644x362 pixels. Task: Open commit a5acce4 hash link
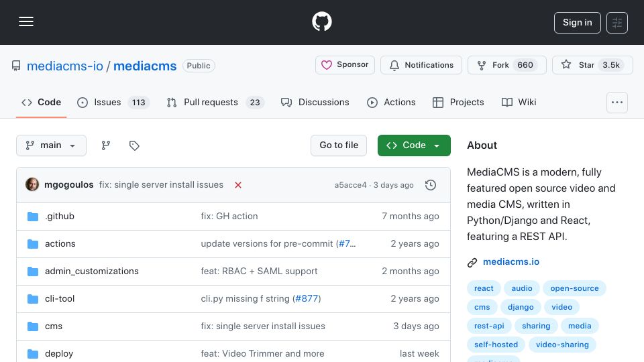point(350,185)
